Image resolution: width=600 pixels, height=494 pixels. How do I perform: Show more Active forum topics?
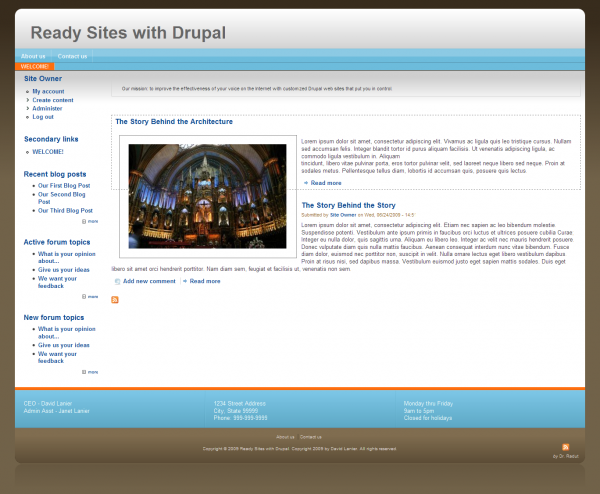click(91, 296)
